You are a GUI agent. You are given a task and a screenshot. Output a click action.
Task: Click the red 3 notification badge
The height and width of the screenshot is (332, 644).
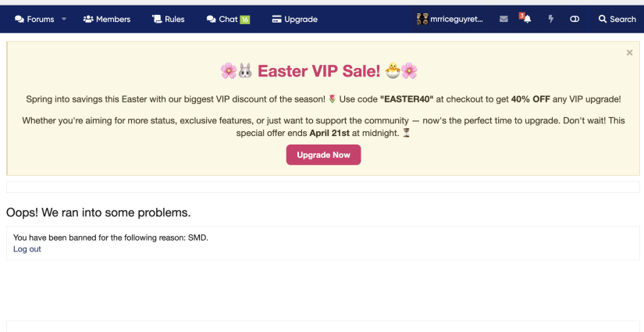click(x=521, y=16)
